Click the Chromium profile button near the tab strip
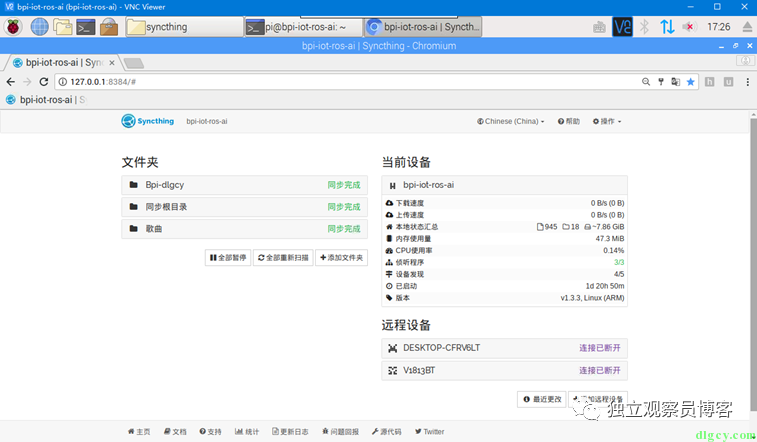Screen dimensions: 757x442 tap(745, 60)
